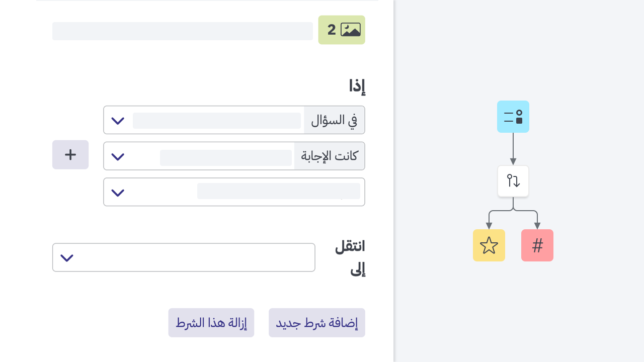Click the plus icon to add another condition
The width and height of the screenshot is (644, 362).
pos(70,154)
